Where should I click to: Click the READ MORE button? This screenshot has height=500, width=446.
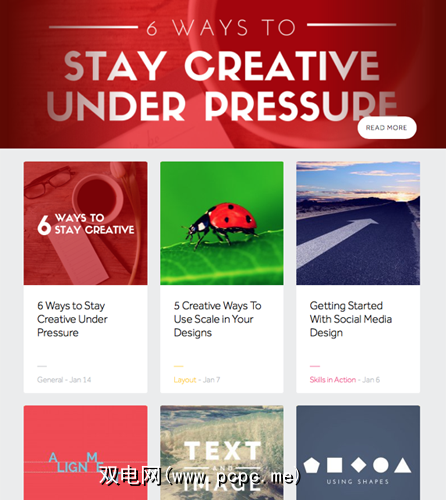(387, 128)
